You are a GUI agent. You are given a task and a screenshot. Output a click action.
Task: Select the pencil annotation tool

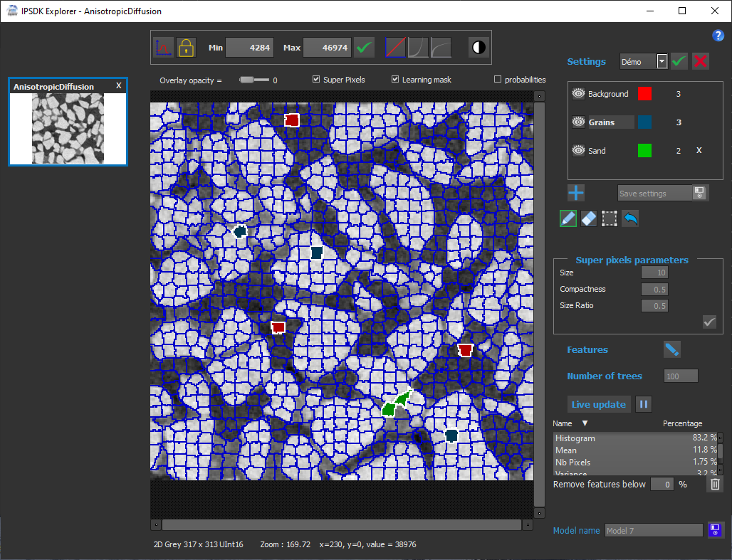click(x=568, y=218)
